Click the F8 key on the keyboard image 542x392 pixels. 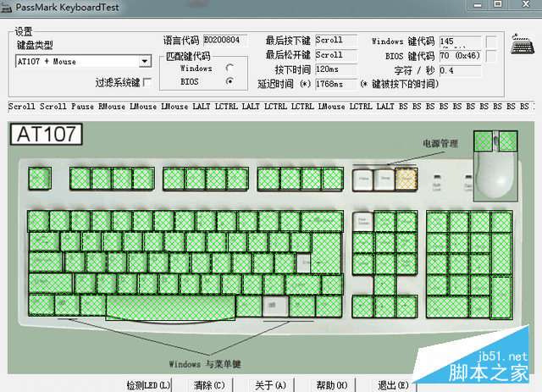[x=237, y=179]
